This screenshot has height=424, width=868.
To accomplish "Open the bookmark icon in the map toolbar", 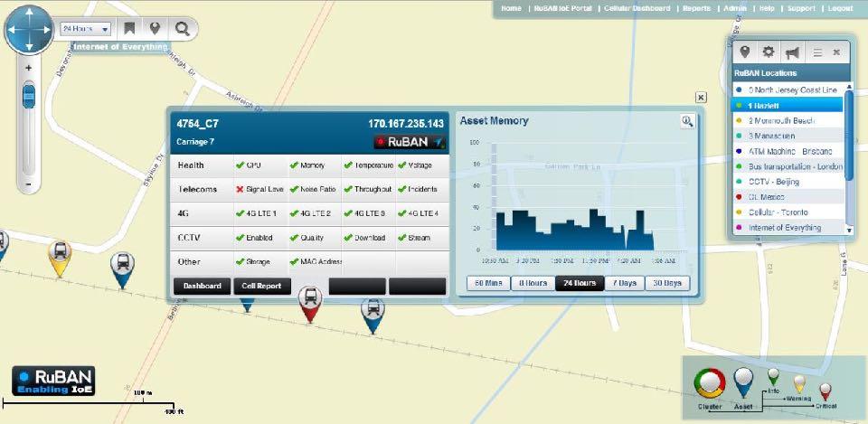I will point(129,28).
